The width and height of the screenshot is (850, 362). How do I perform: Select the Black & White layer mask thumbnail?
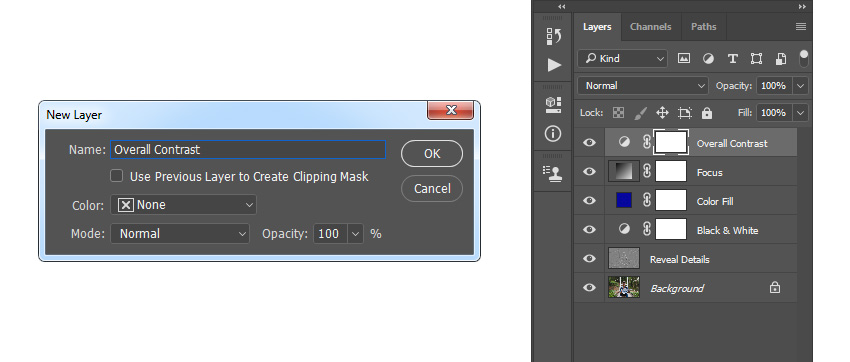point(671,230)
